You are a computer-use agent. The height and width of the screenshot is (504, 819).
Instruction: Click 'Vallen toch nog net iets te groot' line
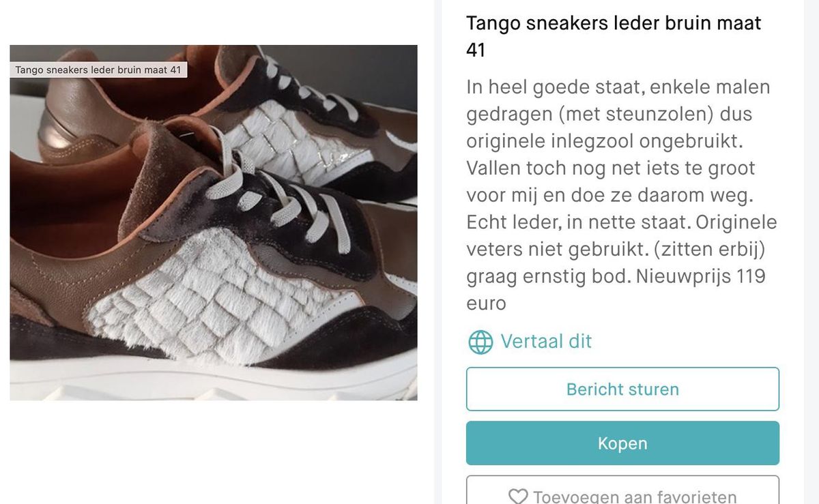tap(610, 169)
